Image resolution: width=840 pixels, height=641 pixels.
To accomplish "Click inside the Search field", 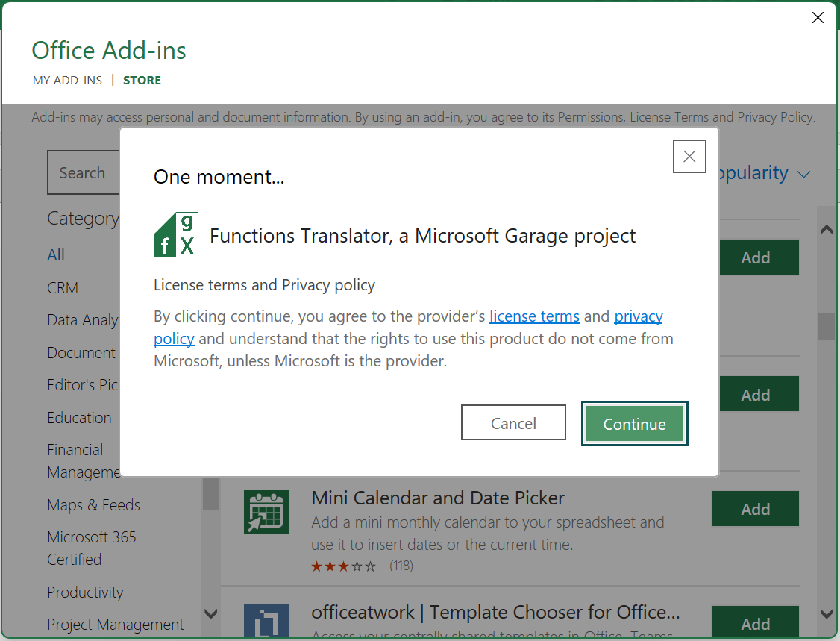I will (x=83, y=172).
